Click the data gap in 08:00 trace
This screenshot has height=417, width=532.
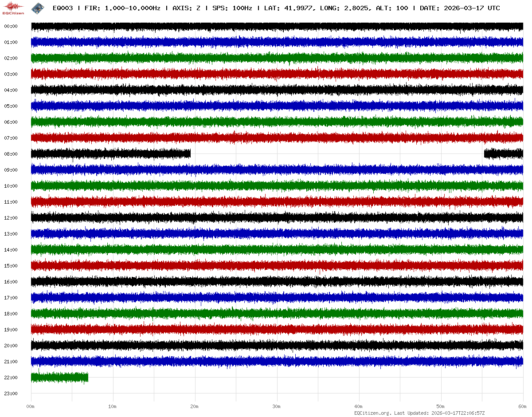coord(337,154)
